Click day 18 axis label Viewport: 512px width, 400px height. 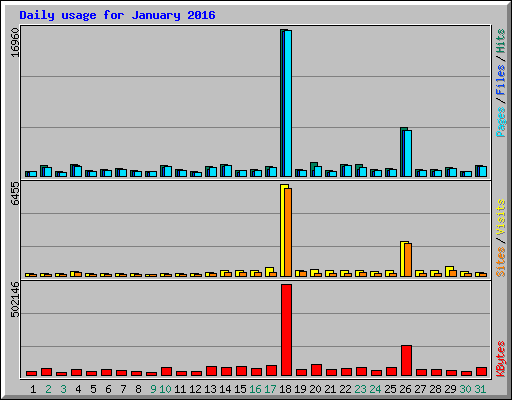285,389
